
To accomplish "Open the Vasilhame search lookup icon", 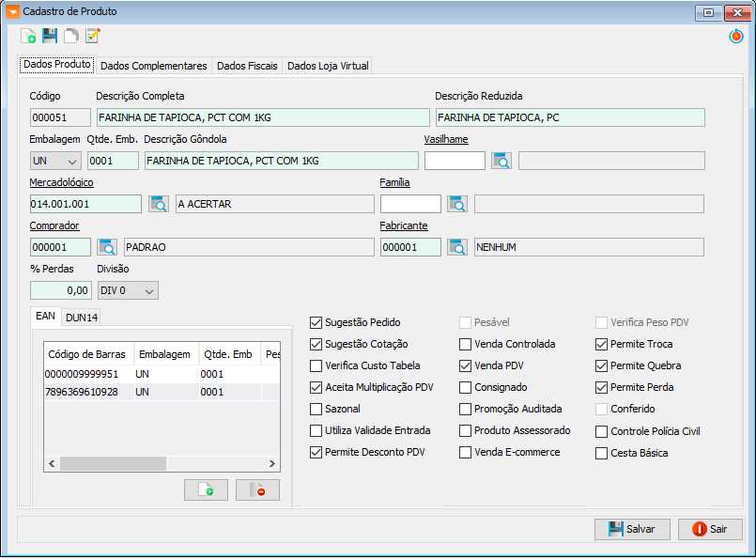I will 501,161.
